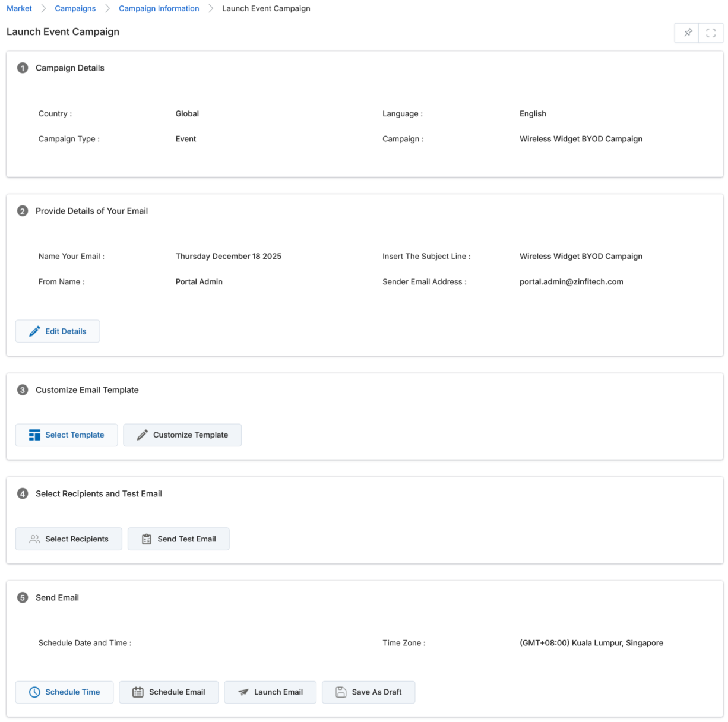This screenshot has width=728, height=722.
Task: Click the people icon in Select Recipients
Action: click(x=34, y=539)
